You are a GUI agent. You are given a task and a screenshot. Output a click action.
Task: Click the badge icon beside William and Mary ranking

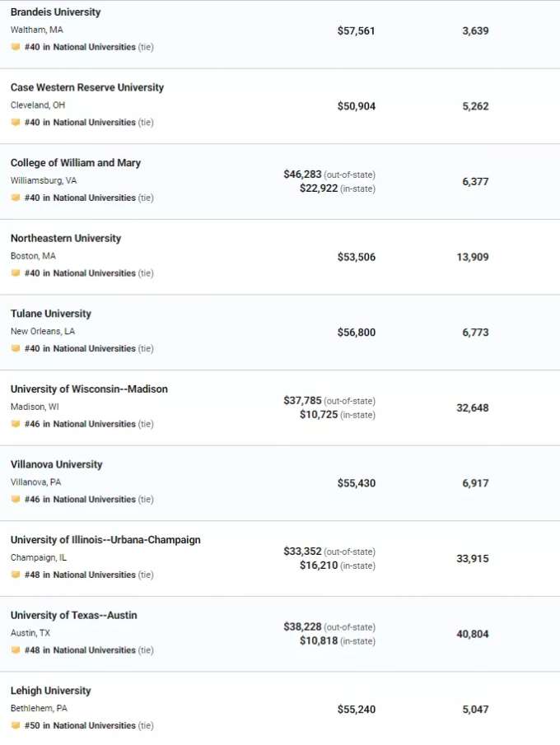(x=16, y=198)
